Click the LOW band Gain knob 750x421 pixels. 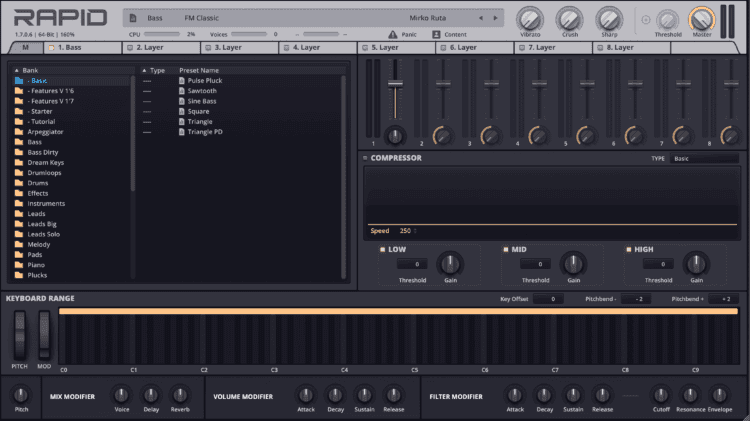tap(450, 264)
